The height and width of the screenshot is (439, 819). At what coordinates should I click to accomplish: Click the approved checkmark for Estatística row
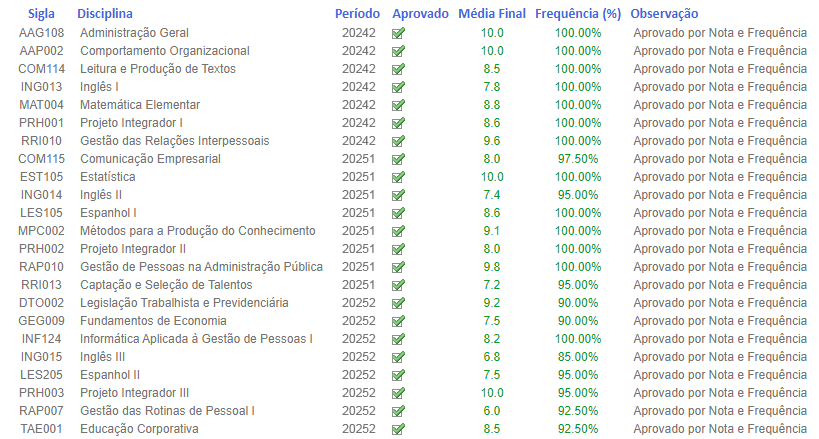click(x=399, y=177)
